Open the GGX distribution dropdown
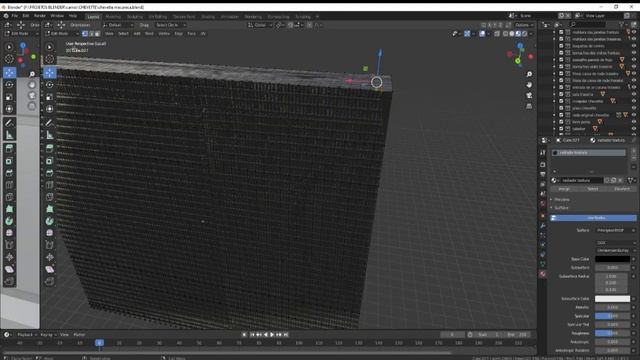This screenshot has width=640, height=360. click(x=615, y=243)
